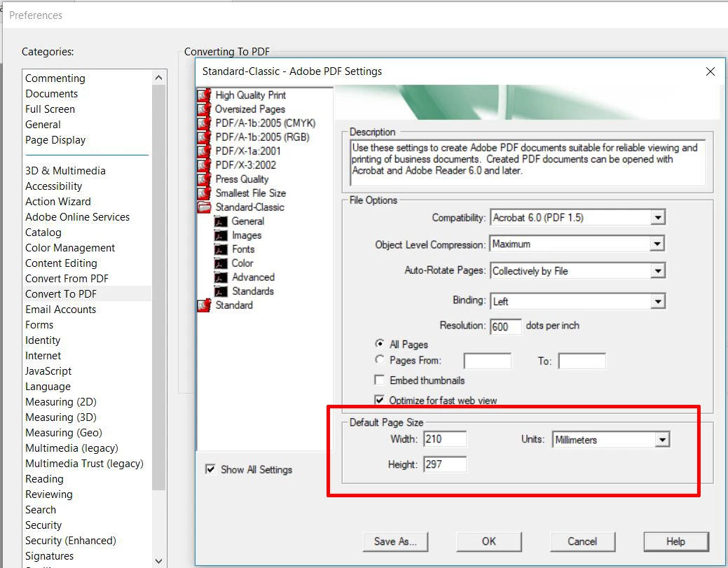Toggle the Show All Settings checkbox
Viewport: 728px width, 568px height.
point(210,469)
